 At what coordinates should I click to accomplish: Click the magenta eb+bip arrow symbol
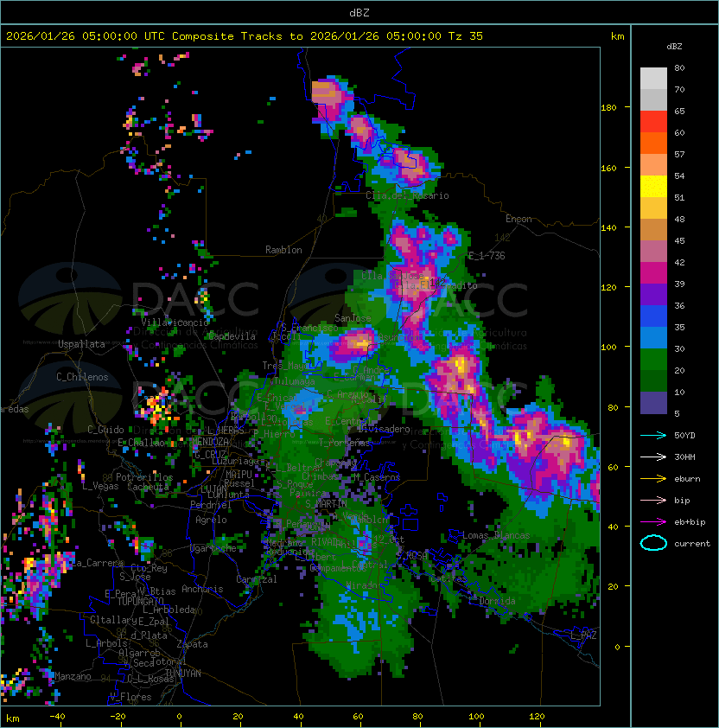(653, 522)
